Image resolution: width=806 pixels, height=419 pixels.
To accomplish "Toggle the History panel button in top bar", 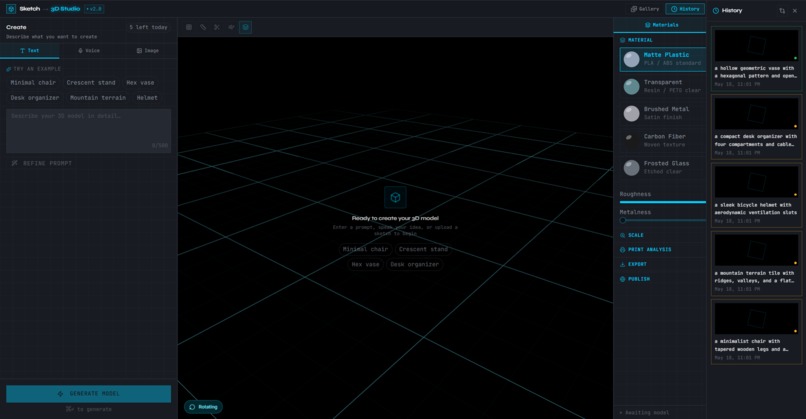I will [685, 9].
